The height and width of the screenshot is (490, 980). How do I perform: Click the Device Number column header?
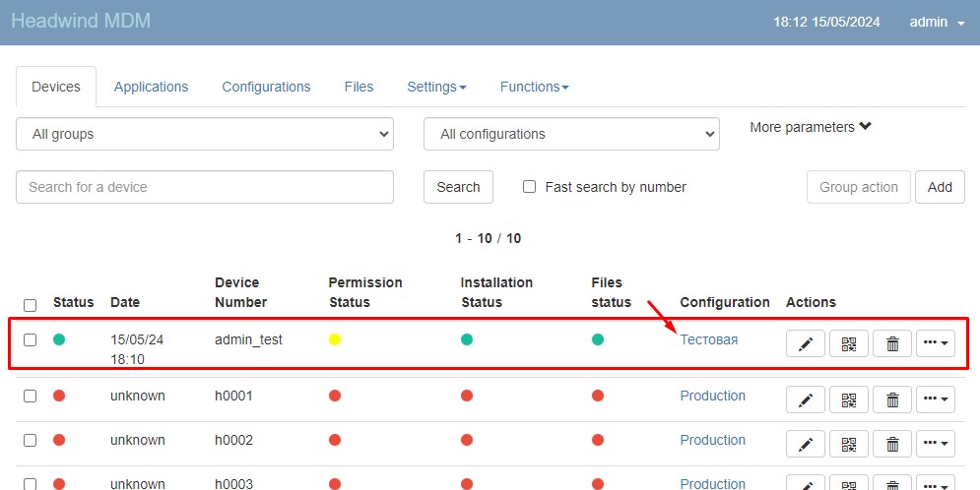click(x=241, y=292)
